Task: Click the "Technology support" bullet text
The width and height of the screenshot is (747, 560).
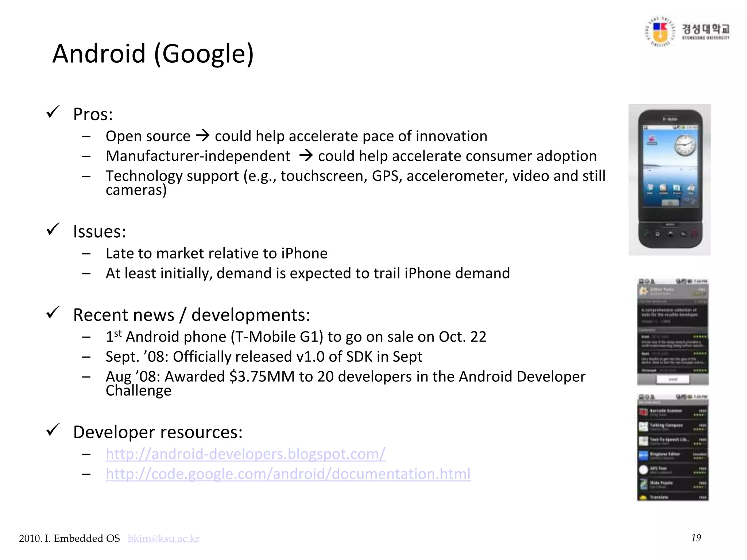Action: [x=356, y=183]
